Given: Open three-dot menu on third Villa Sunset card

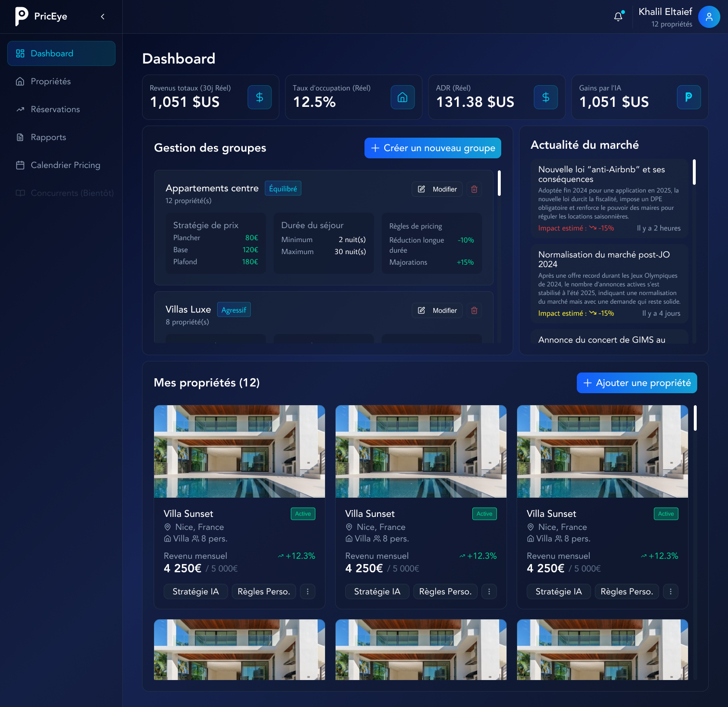Looking at the screenshot, I should click(671, 591).
